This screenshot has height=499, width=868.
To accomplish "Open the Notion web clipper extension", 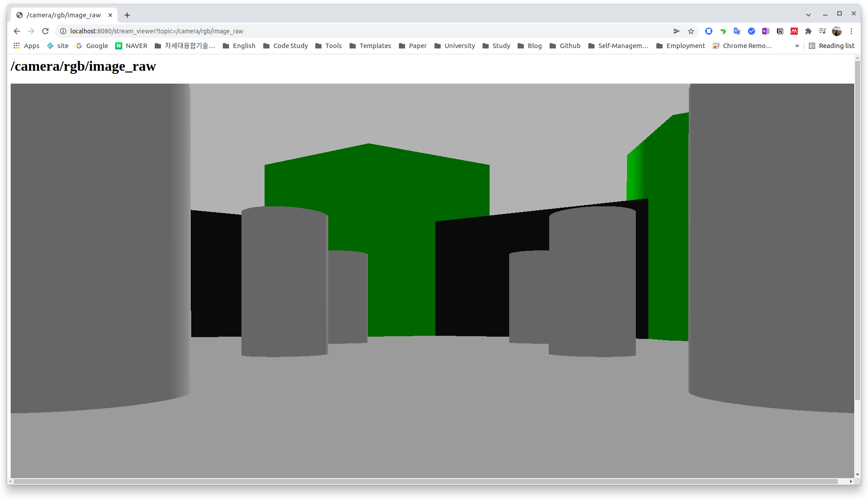I will (780, 31).
